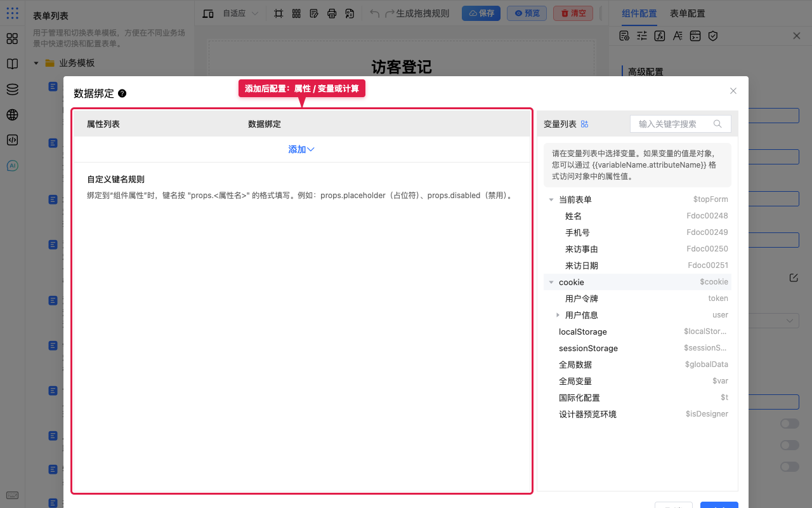Click the printer toolbar icon

tap(332, 13)
